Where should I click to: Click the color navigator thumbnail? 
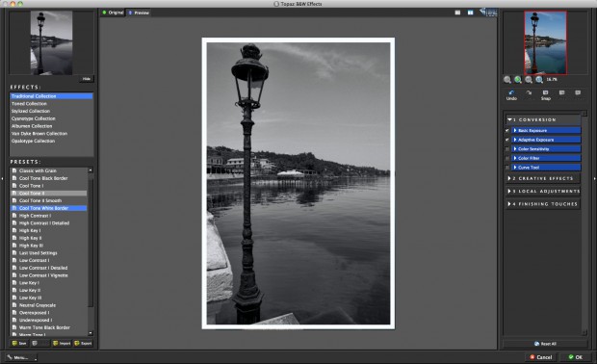pyautogui.click(x=545, y=42)
